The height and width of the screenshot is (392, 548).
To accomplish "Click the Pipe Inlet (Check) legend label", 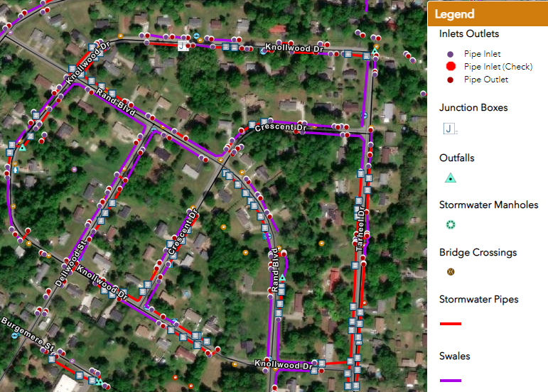I will pyautogui.click(x=498, y=67).
